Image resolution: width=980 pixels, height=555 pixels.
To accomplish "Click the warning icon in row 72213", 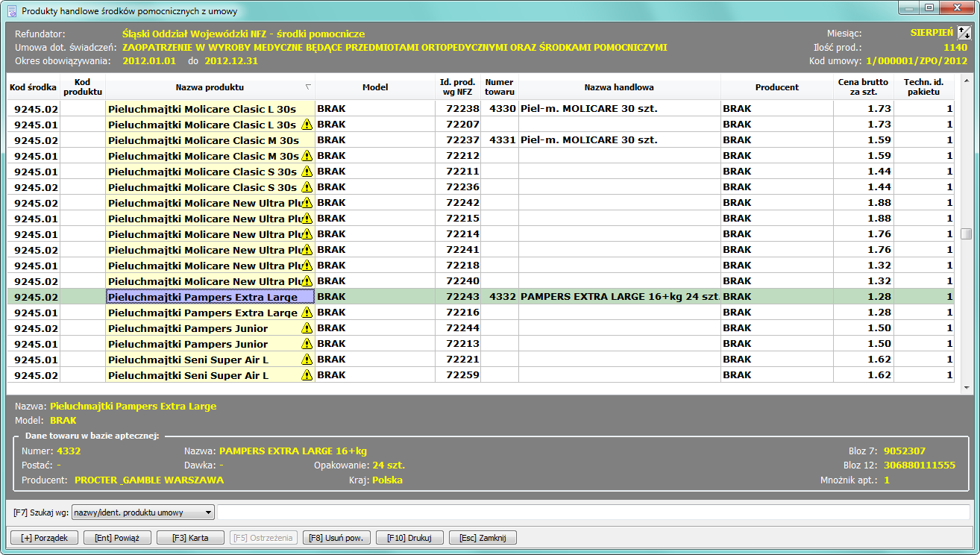I will tap(307, 344).
